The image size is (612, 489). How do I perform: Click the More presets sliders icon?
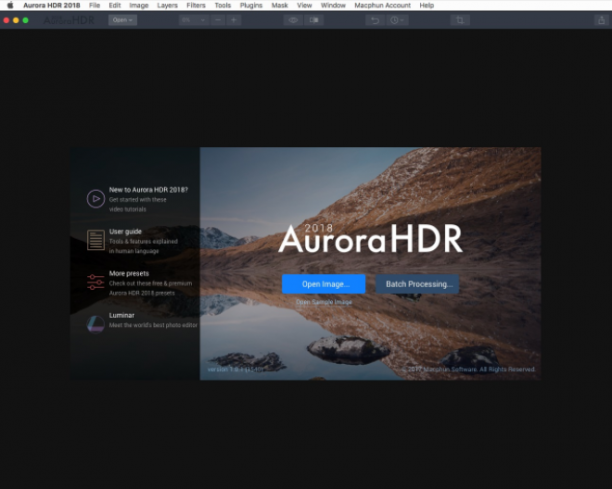coord(96,282)
